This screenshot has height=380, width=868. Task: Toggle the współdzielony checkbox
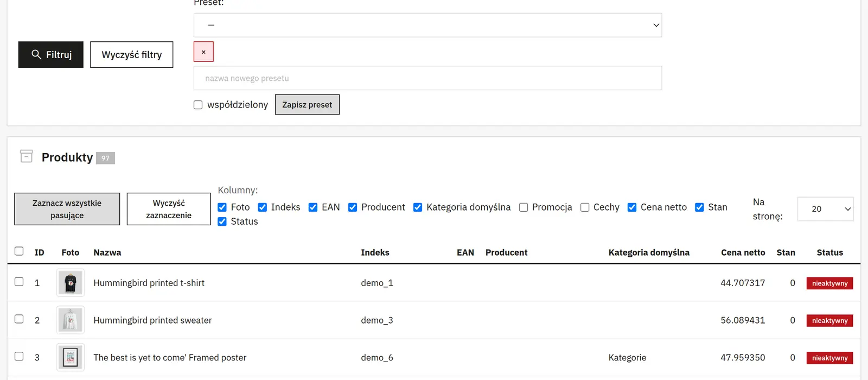(x=198, y=105)
